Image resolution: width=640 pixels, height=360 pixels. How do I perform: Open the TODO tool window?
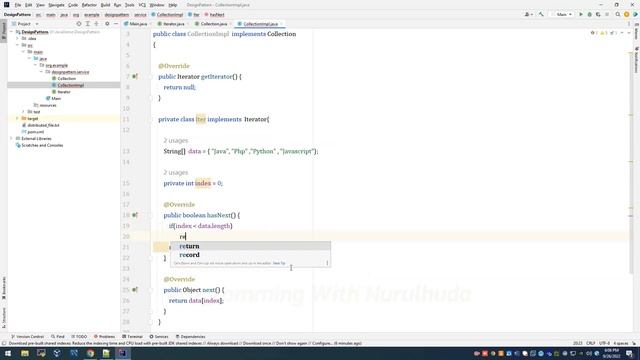click(x=79, y=337)
